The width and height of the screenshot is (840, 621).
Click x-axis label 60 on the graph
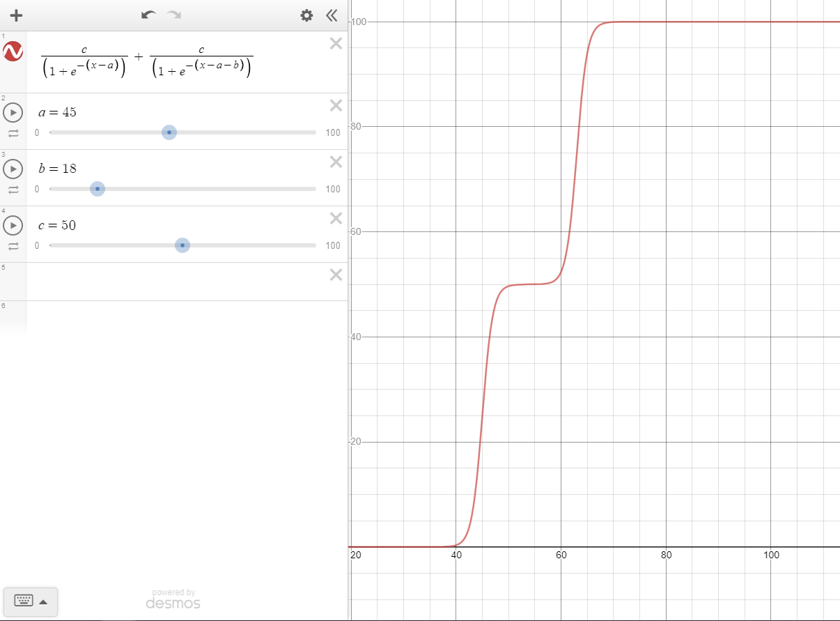tap(561, 555)
